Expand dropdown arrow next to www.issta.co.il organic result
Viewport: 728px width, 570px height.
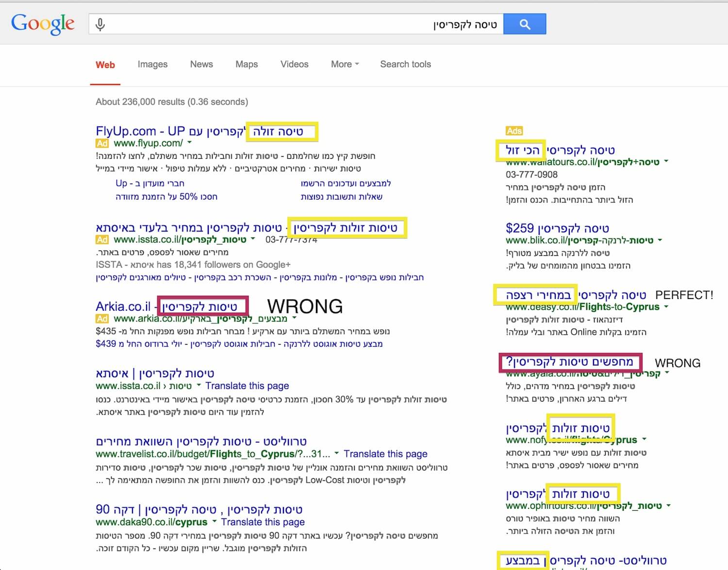[199, 386]
